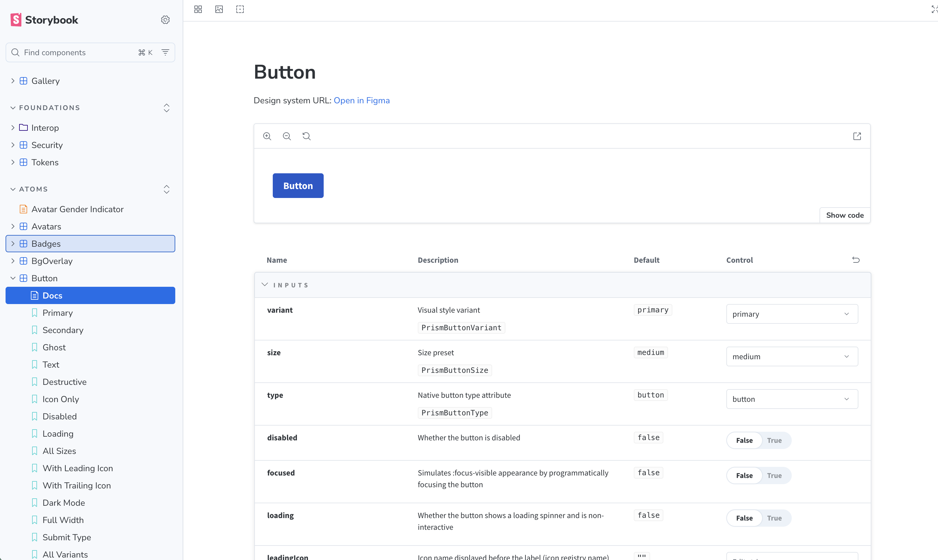Screen dimensions: 938x560
Task: Collapse the ATOMS section
Action: (29, 189)
